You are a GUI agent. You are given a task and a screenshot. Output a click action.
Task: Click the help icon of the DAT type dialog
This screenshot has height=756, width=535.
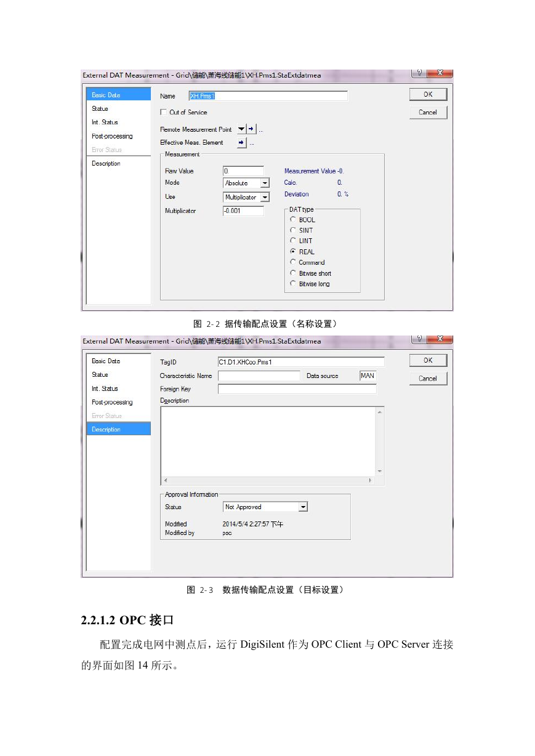[x=419, y=73]
